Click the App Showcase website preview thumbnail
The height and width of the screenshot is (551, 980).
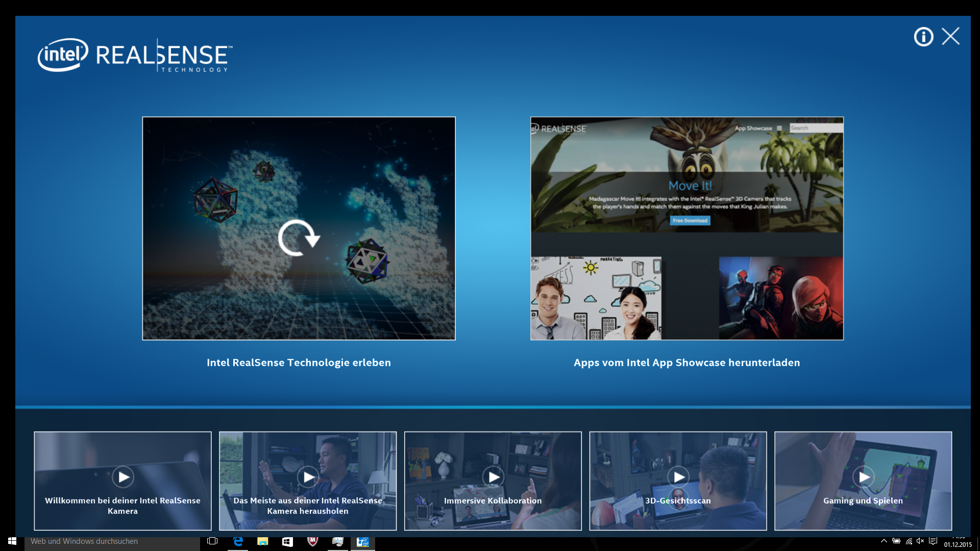coord(687,228)
